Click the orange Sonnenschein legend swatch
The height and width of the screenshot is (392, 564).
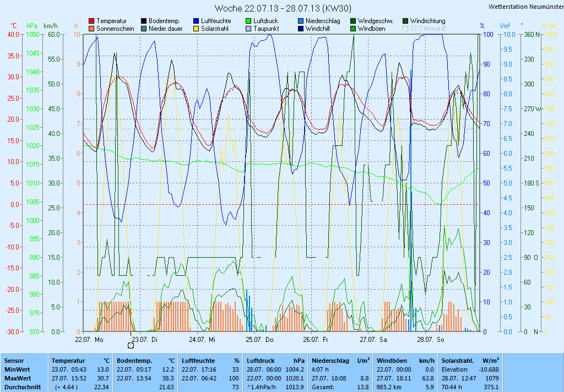point(91,29)
